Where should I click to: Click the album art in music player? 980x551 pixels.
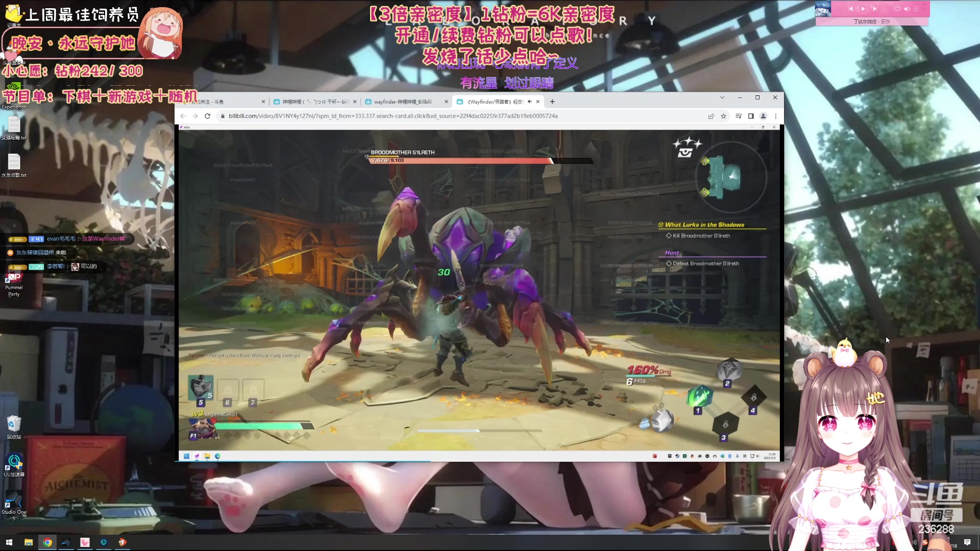coord(823,9)
